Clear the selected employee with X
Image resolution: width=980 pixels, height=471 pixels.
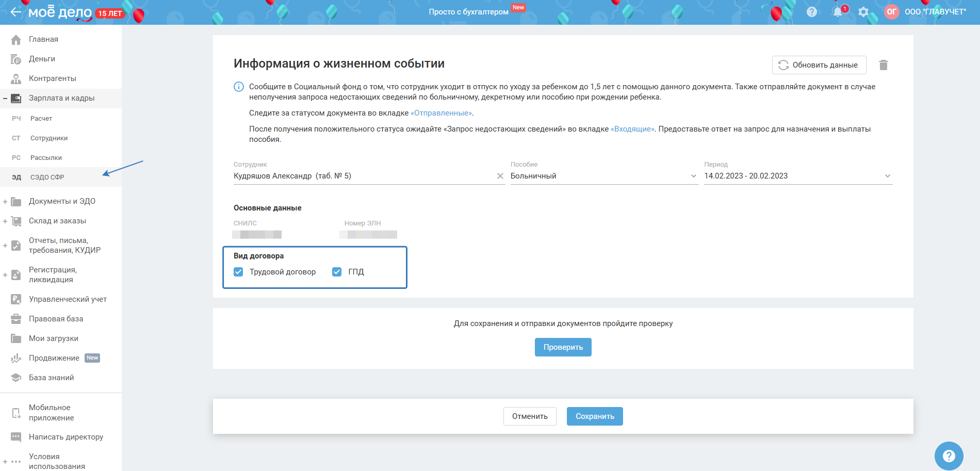pyautogui.click(x=500, y=176)
